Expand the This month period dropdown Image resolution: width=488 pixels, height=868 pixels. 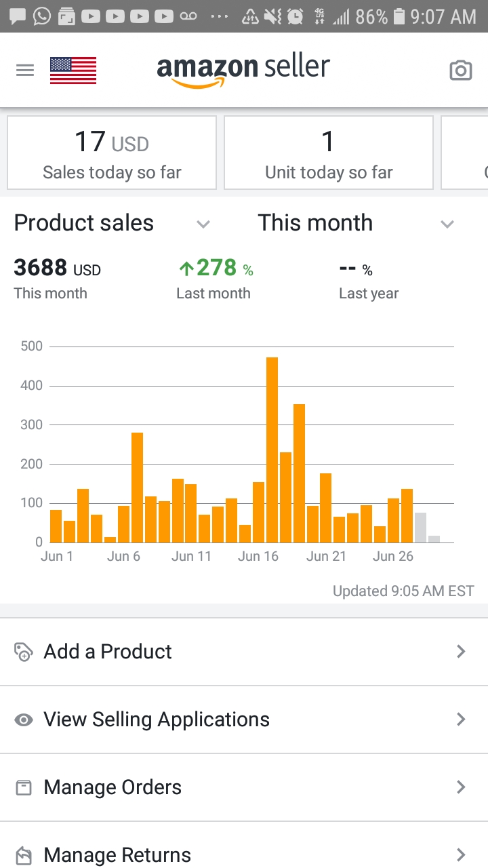click(447, 224)
